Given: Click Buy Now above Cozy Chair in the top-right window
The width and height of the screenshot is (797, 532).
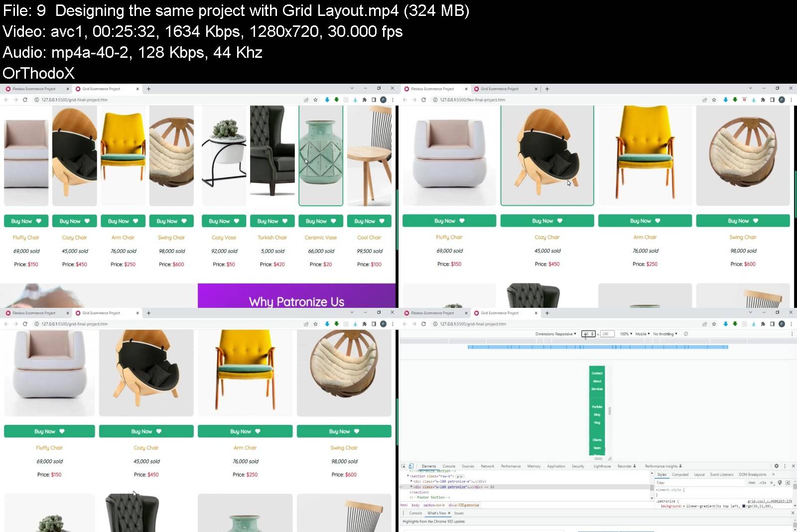Looking at the screenshot, I should [x=547, y=221].
